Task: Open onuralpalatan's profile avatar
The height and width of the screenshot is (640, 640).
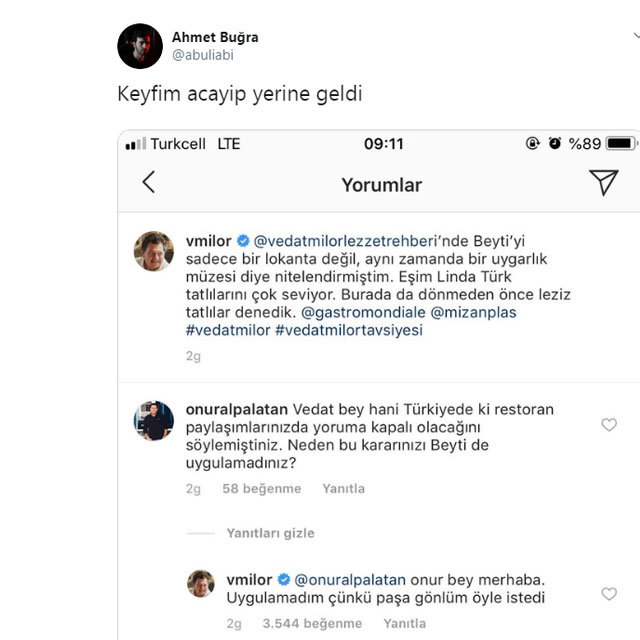Action: click(154, 421)
